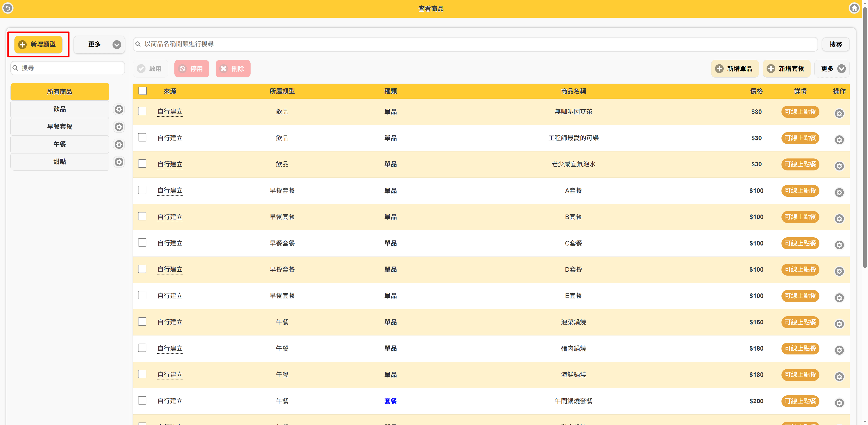Select the 所有商品 category tab
Viewport: 868px width, 425px height.
pyautogui.click(x=60, y=92)
